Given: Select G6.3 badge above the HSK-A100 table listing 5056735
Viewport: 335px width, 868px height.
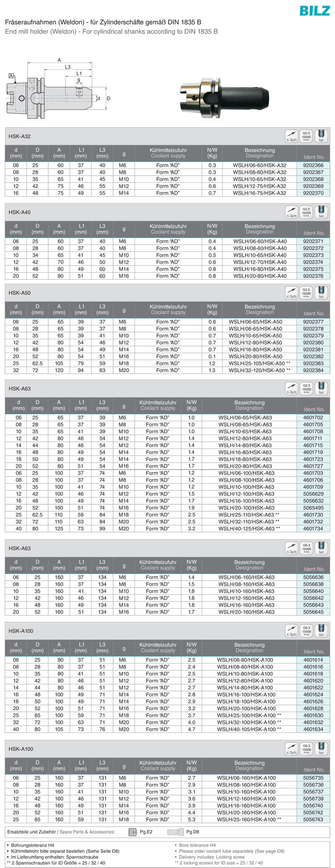Looking at the screenshot, I should [307, 749].
